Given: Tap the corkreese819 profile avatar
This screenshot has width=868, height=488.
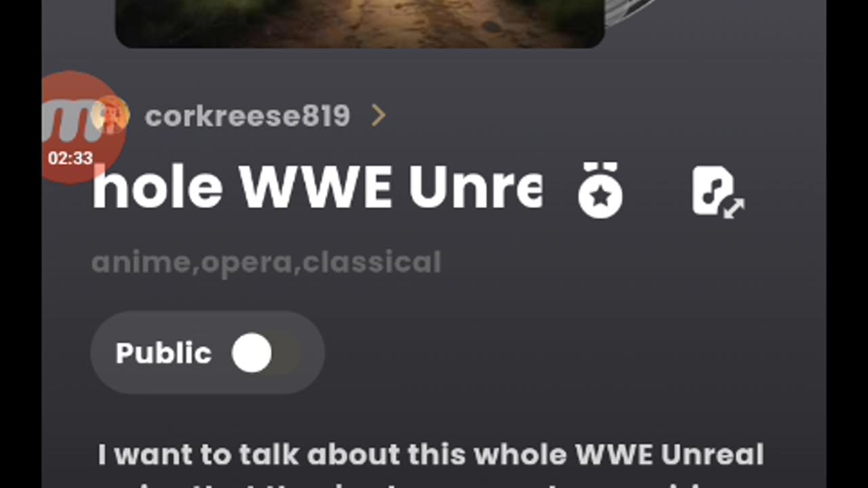Looking at the screenshot, I should pos(112,115).
